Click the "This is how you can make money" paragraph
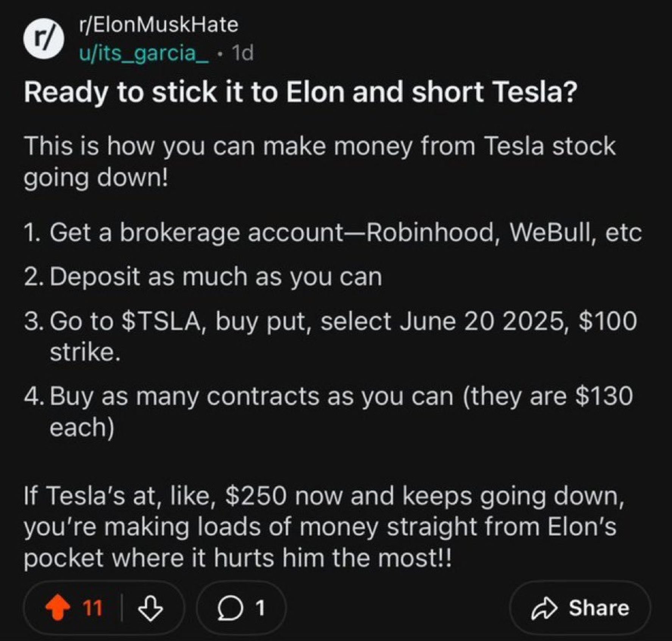Viewport: 672px width, 641px height. pos(319,162)
